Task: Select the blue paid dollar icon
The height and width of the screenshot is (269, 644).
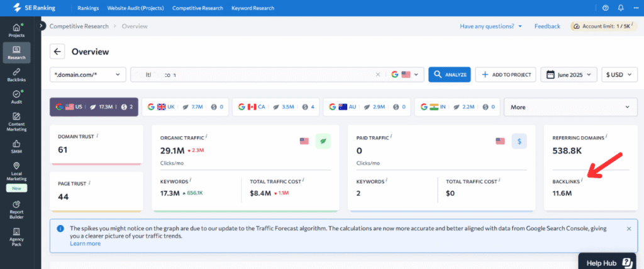Action: [519, 141]
